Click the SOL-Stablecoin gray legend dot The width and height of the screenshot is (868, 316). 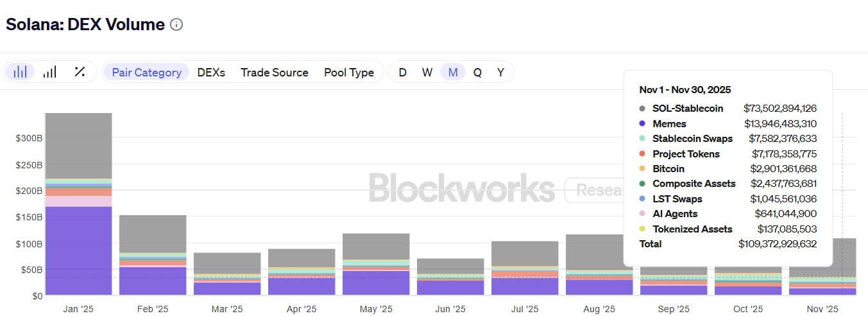coord(643,109)
